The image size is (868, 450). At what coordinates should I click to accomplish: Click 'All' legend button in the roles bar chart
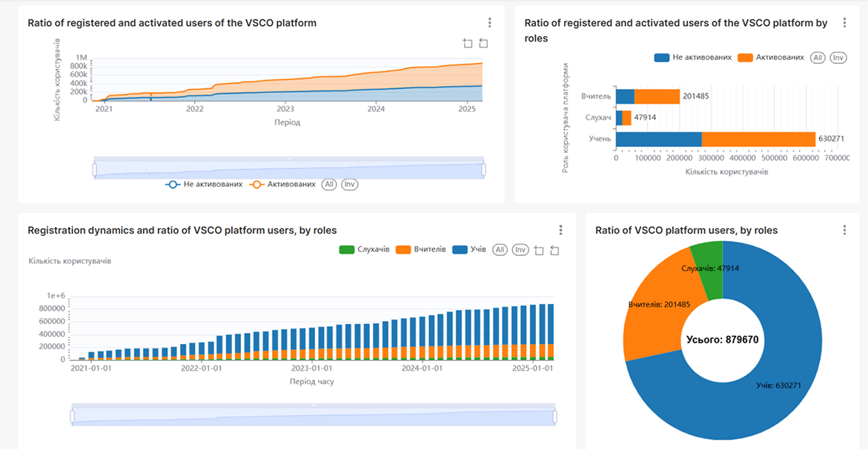818,58
